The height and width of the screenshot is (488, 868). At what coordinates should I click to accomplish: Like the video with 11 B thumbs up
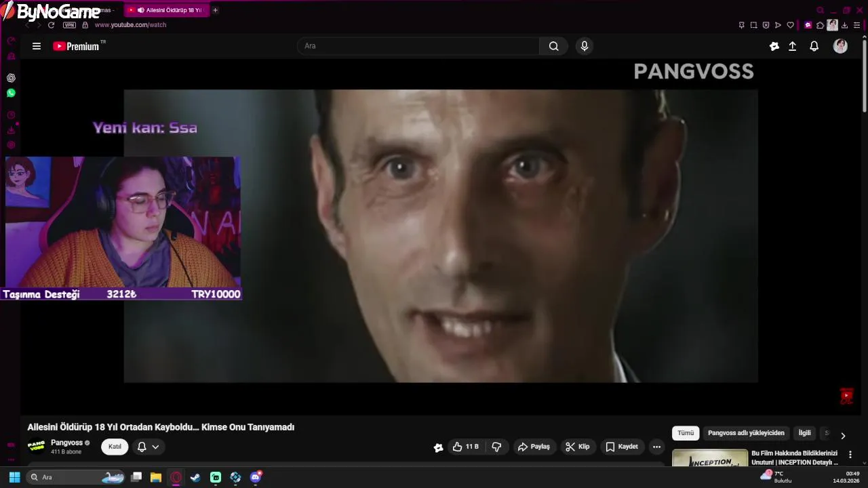click(466, 447)
